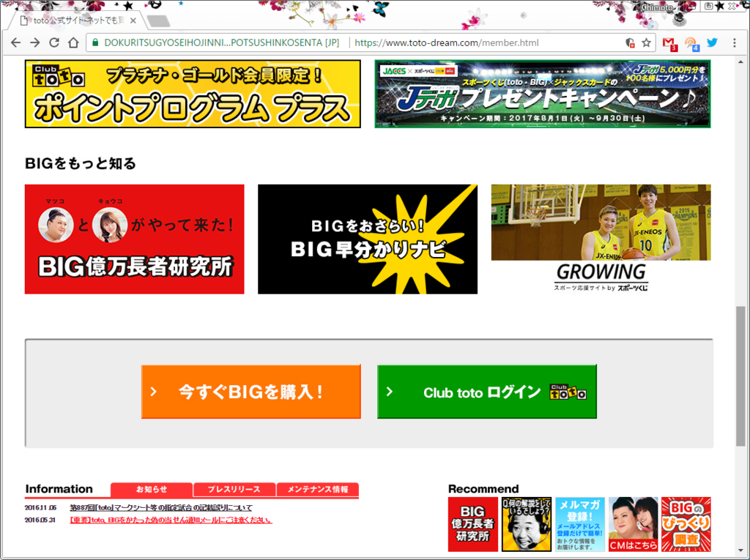
Task: Open a new browser tab
Action: pos(158,21)
